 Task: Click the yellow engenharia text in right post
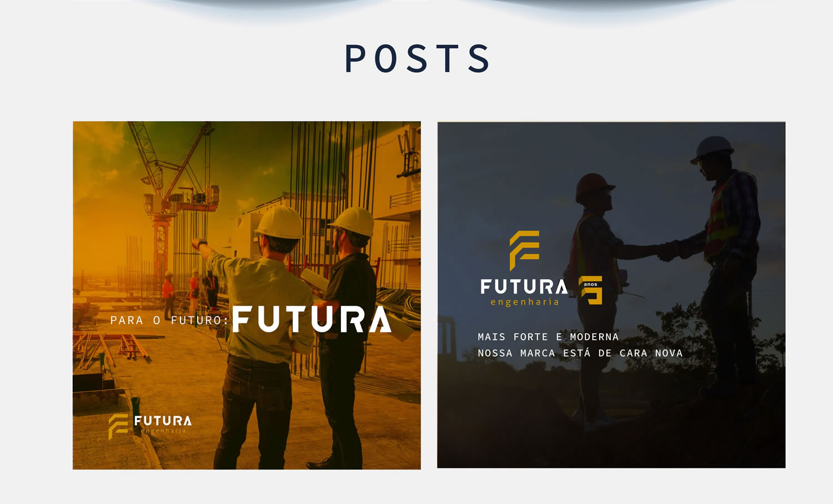(525, 302)
